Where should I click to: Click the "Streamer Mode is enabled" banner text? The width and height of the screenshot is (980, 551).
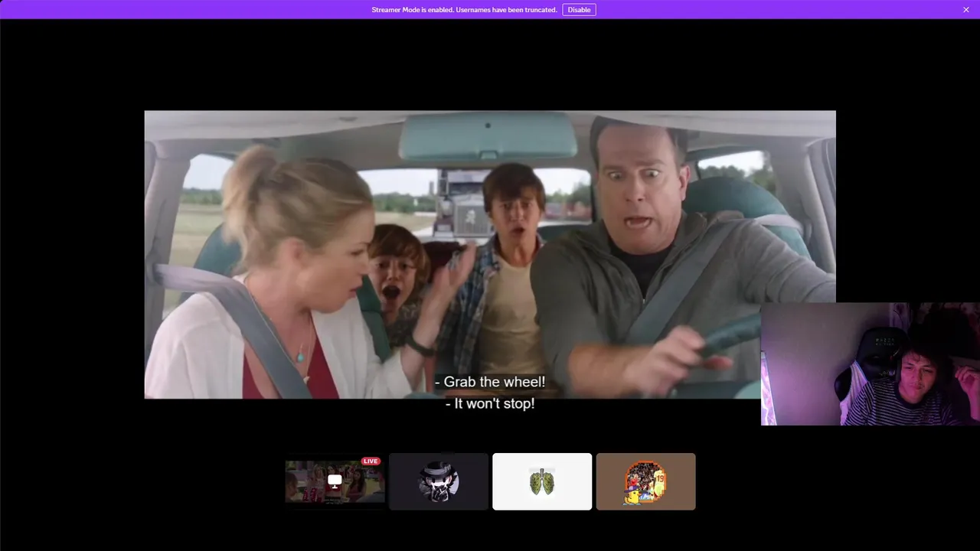pos(464,10)
